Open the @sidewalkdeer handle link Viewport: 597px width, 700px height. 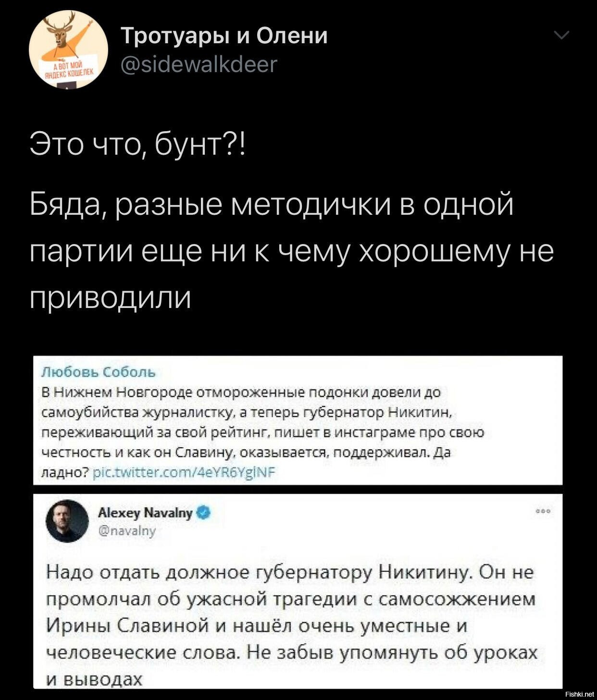coord(199,63)
